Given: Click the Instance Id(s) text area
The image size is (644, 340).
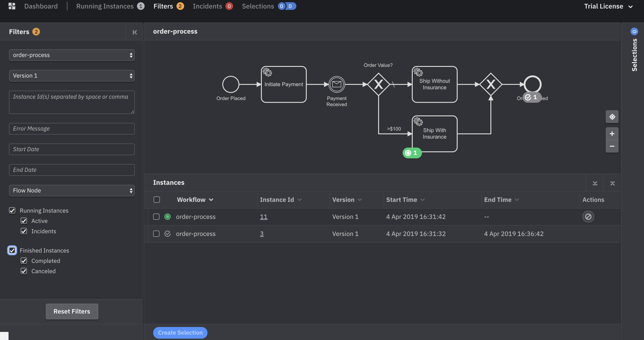Looking at the screenshot, I should 72,102.
